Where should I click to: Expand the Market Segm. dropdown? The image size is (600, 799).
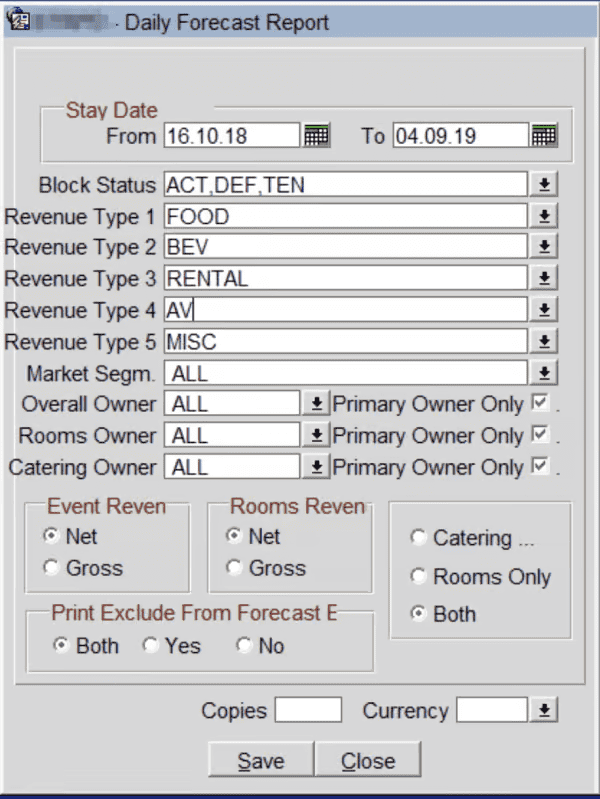[544, 373]
